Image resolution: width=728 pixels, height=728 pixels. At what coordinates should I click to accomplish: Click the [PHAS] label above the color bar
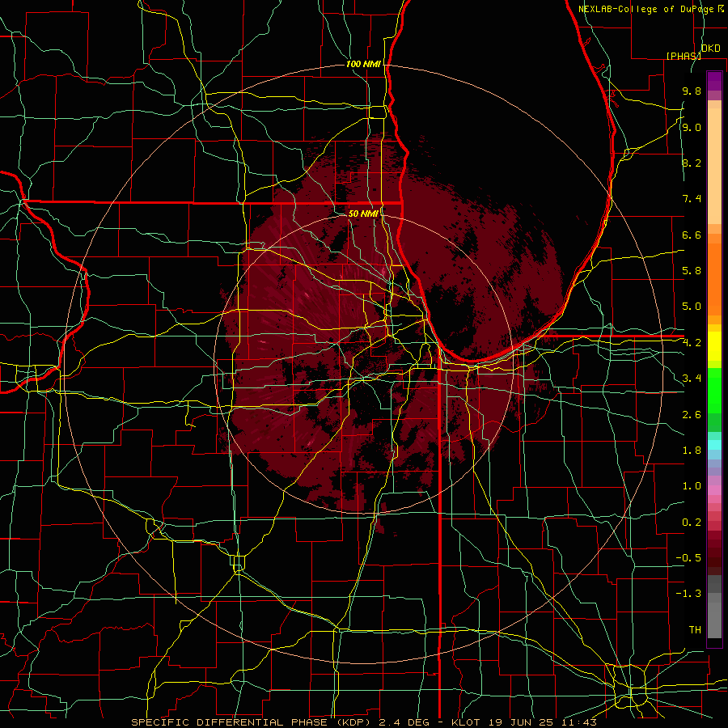point(684,56)
